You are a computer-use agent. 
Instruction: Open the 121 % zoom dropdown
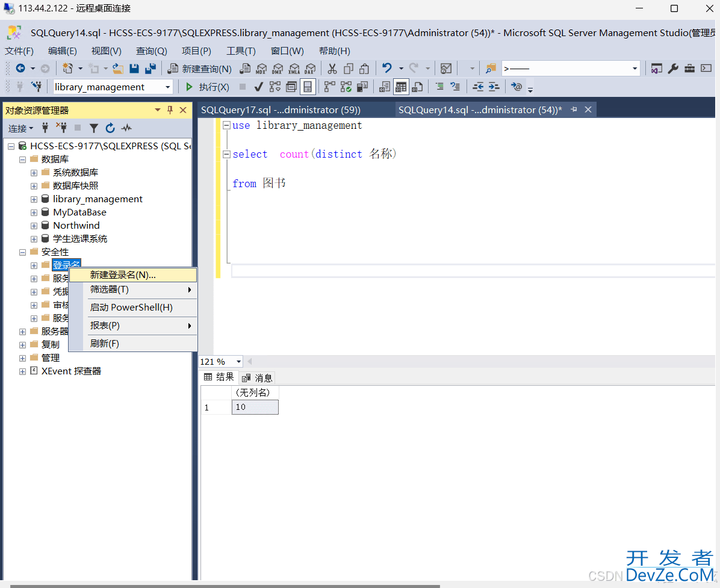(x=238, y=362)
